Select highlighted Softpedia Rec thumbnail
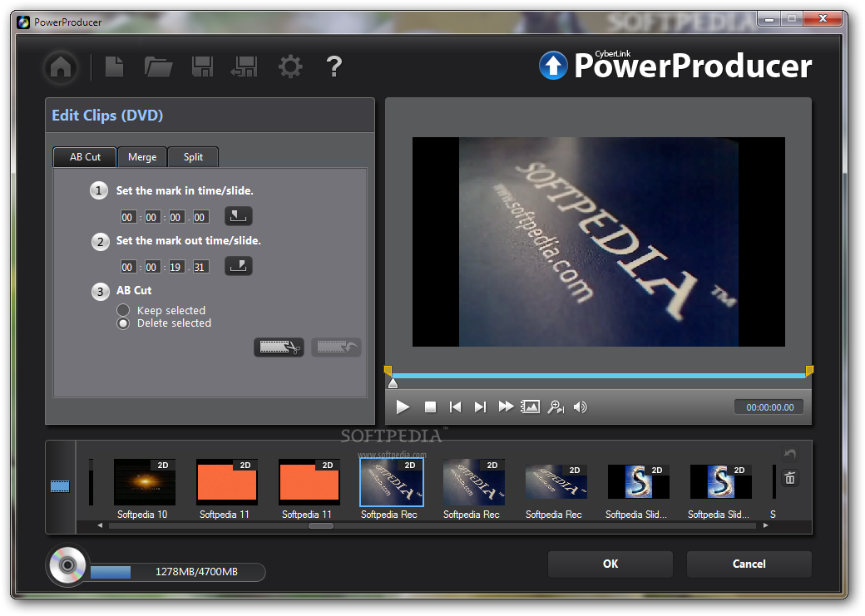The width and height of the screenshot is (865, 616). pyautogui.click(x=392, y=482)
